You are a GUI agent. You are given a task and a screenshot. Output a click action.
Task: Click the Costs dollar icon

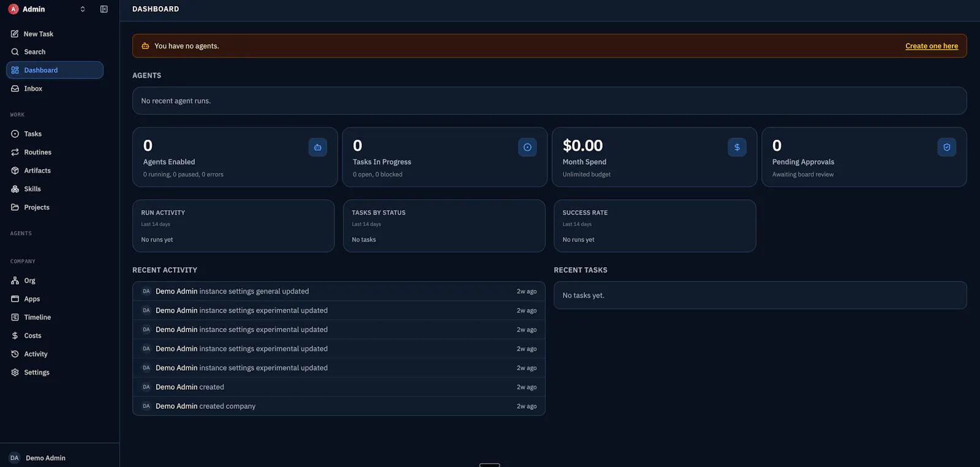[x=15, y=336]
